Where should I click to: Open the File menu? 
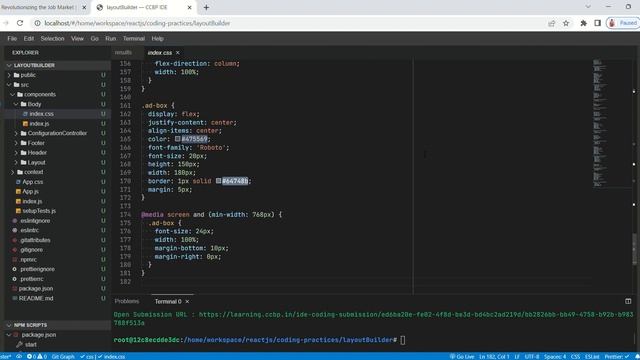pyautogui.click(x=12, y=38)
